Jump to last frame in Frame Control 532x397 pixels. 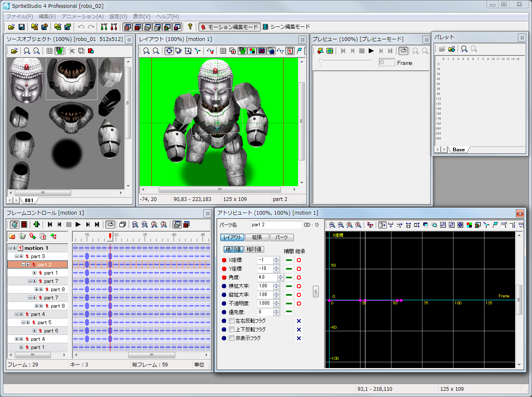point(97,225)
